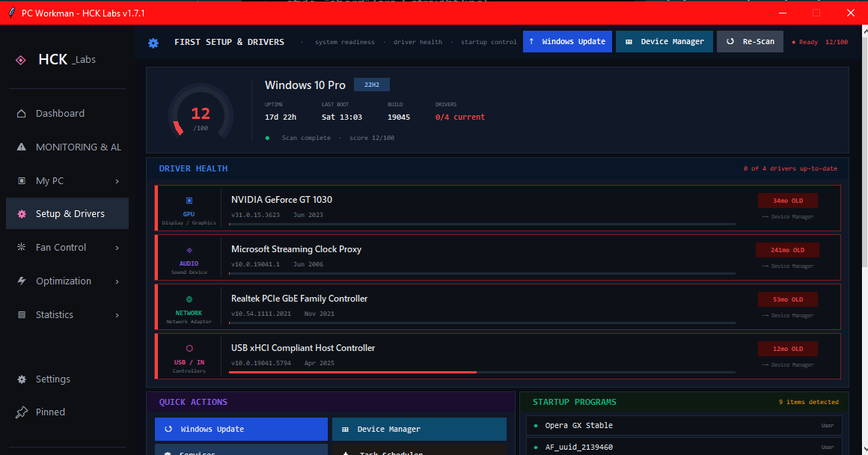Expand the Fan Control submenu chevron
The height and width of the screenshot is (455, 868).
coord(117,248)
